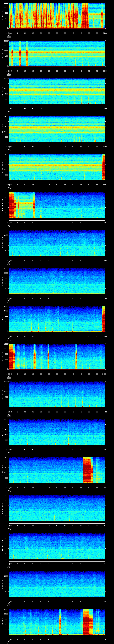The image size is (114, 644).
Task: Select the '20:59:00' time axis label
Action: click(x=9, y=374)
